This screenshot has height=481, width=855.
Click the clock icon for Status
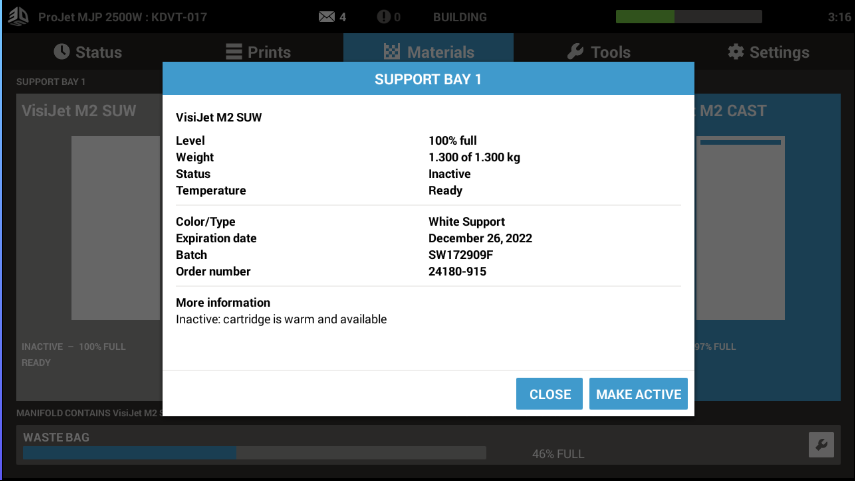tap(62, 52)
